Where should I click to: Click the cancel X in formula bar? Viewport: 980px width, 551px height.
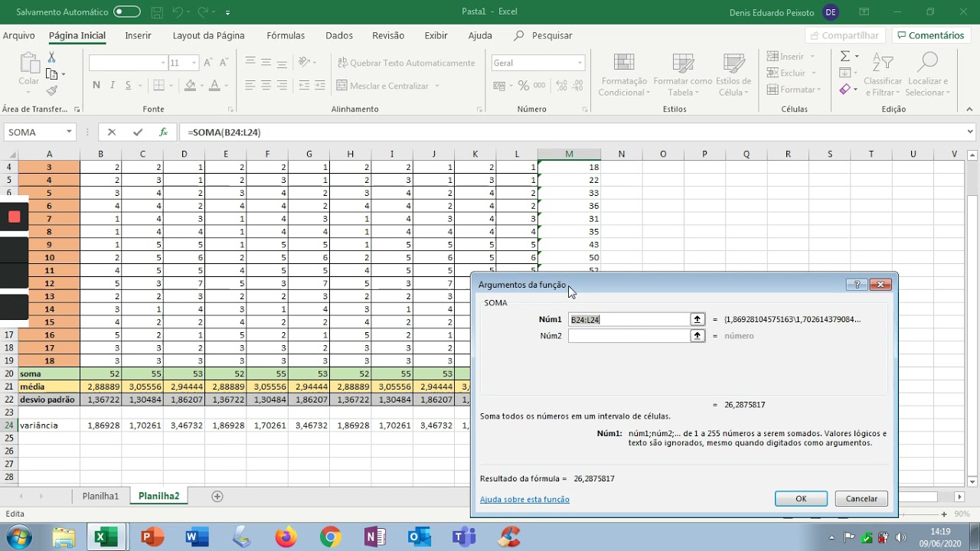[112, 132]
